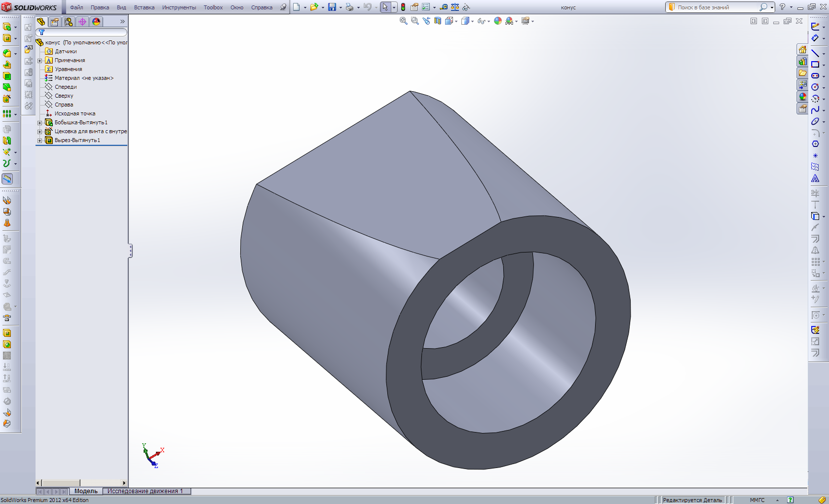Image resolution: width=829 pixels, height=504 pixels.
Task: Click the Extruded Cut tool icon
Action: (7, 38)
